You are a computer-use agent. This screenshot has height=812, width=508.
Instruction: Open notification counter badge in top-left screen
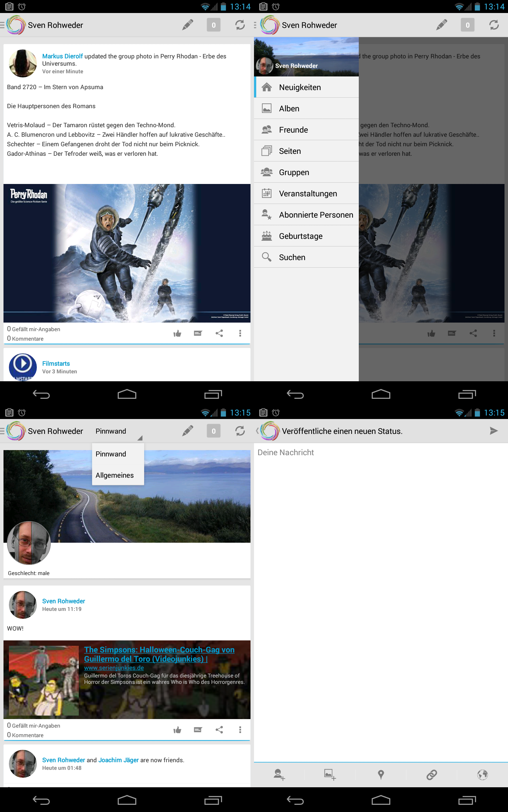213,25
